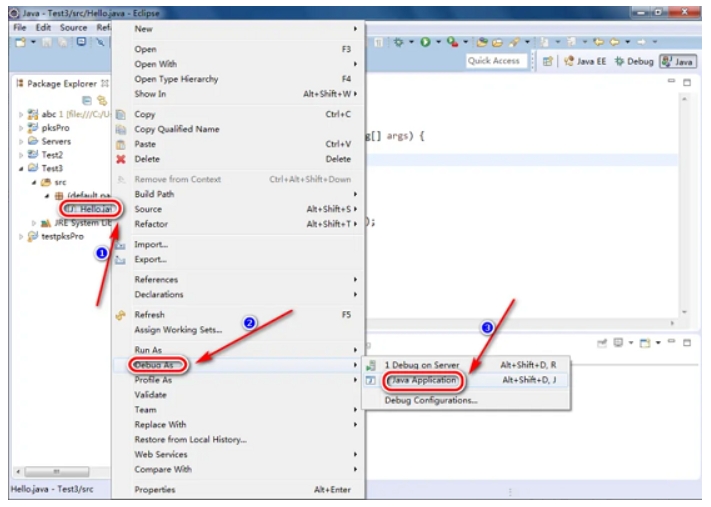Click Properties in the context menu
The width and height of the screenshot is (711, 507).
pyautogui.click(x=155, y=490)
